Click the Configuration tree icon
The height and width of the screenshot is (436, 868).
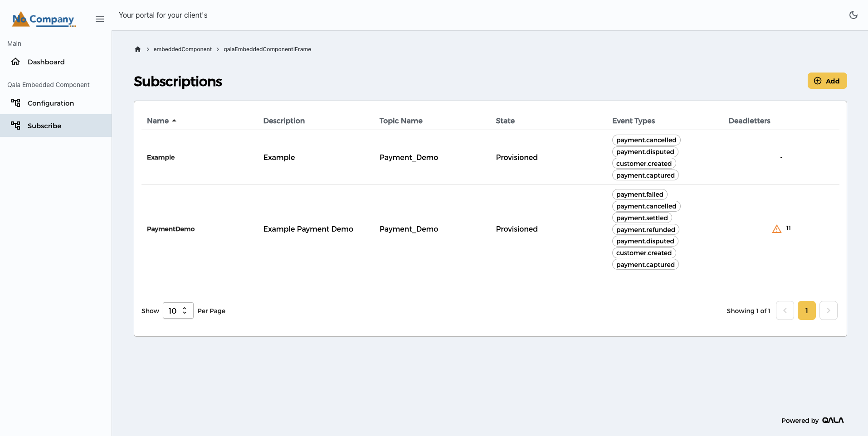(x=15, y=103)
